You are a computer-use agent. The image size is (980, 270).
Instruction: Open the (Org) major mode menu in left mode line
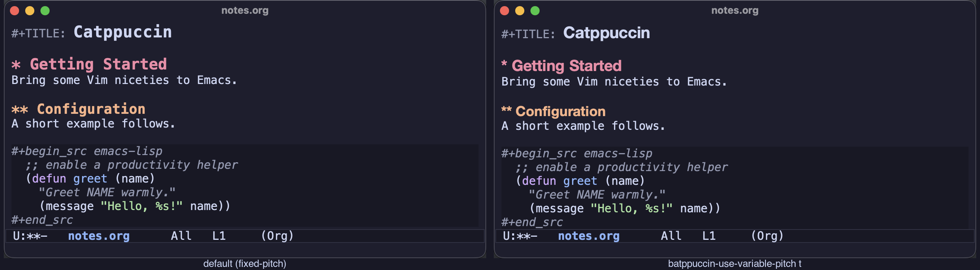click(277, 236)
